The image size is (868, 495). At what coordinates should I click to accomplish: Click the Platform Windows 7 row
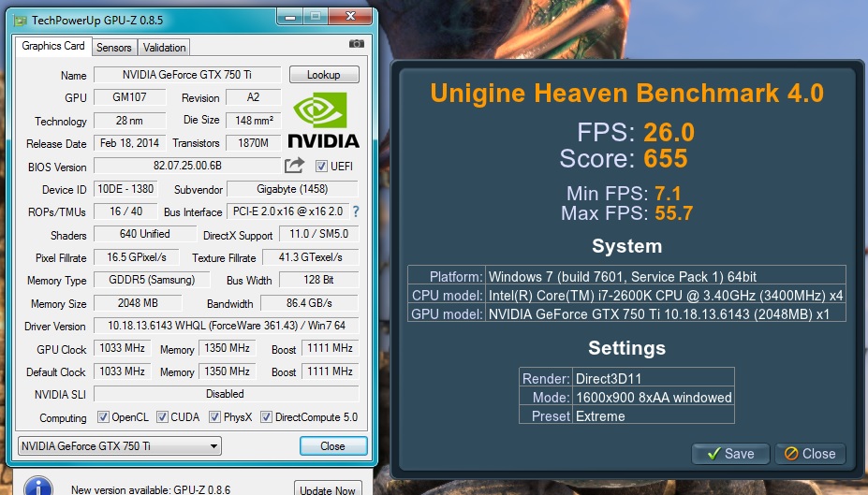click(626, 277)
